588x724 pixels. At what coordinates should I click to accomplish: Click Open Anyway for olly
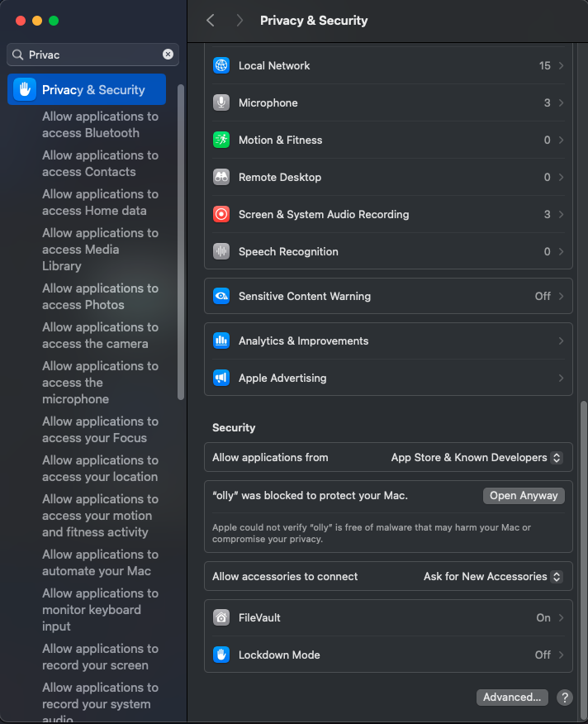pos(524,495)
